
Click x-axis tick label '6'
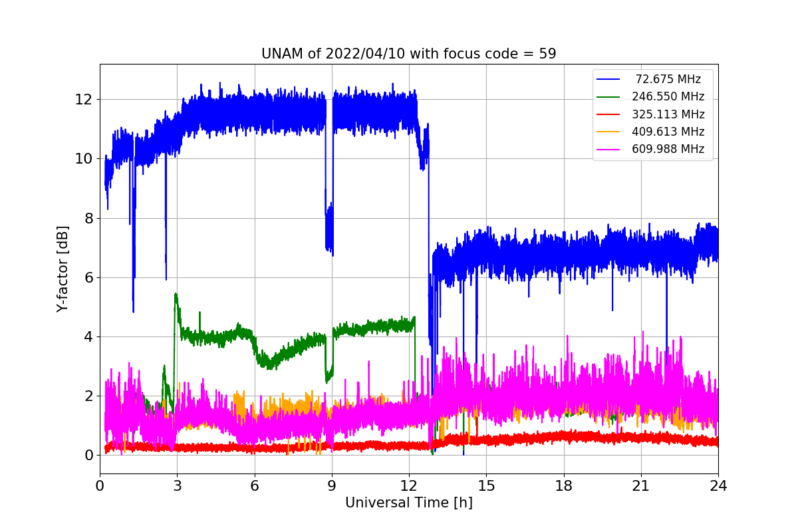(x=255, y=486)
